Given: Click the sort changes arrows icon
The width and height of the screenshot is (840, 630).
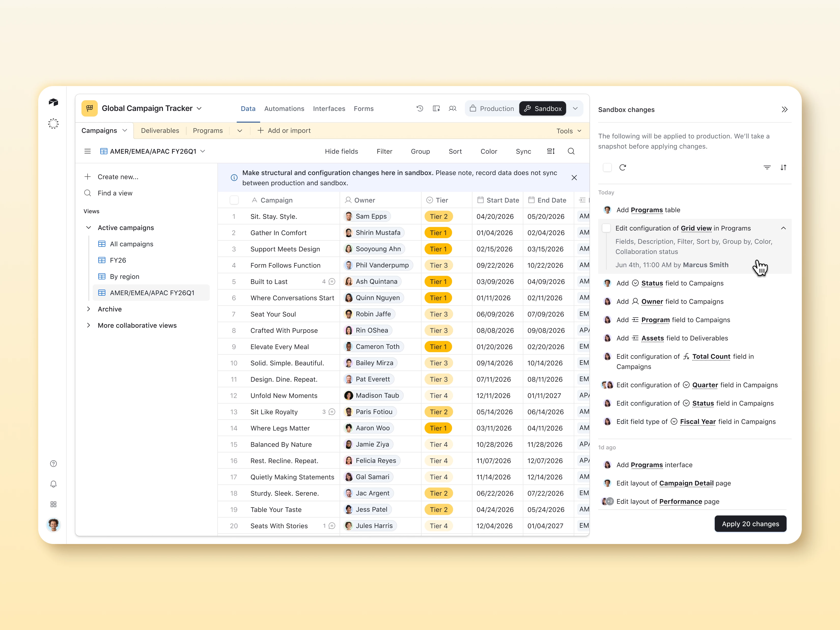Looking at the screenshot, I should (783, 167).
